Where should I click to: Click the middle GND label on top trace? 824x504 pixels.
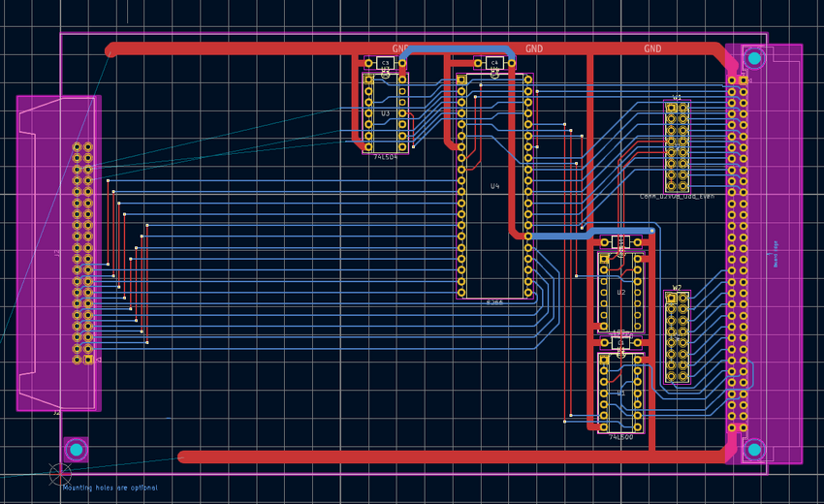534,48
